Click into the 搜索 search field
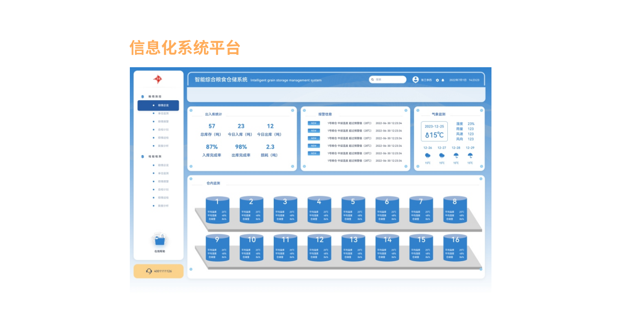Viewport: 644px width, 310px height. click(x=390, y=80)
